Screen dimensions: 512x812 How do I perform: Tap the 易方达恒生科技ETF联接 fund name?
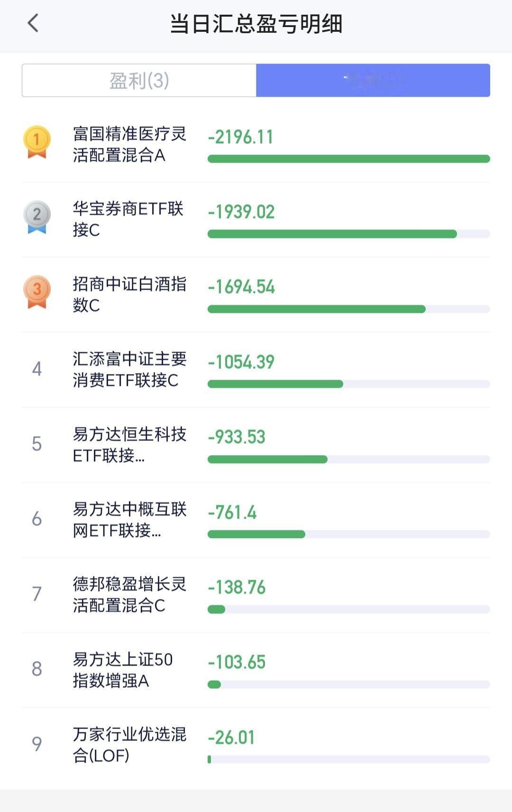coord(129,445)
